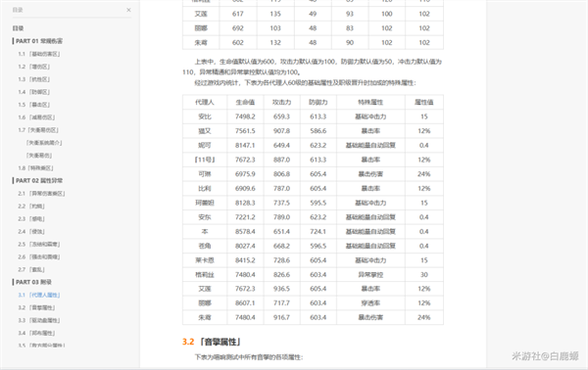The image size is (588, 370).
Task: Click the 防御力 column header
Action: pyautogui.click(x=318, y=102)
